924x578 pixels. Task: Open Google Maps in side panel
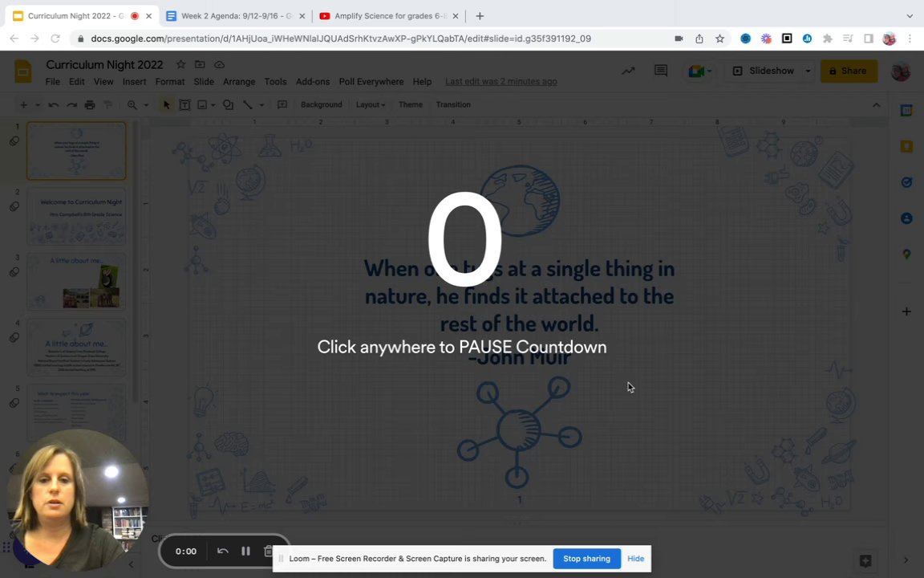pos(906,254)
